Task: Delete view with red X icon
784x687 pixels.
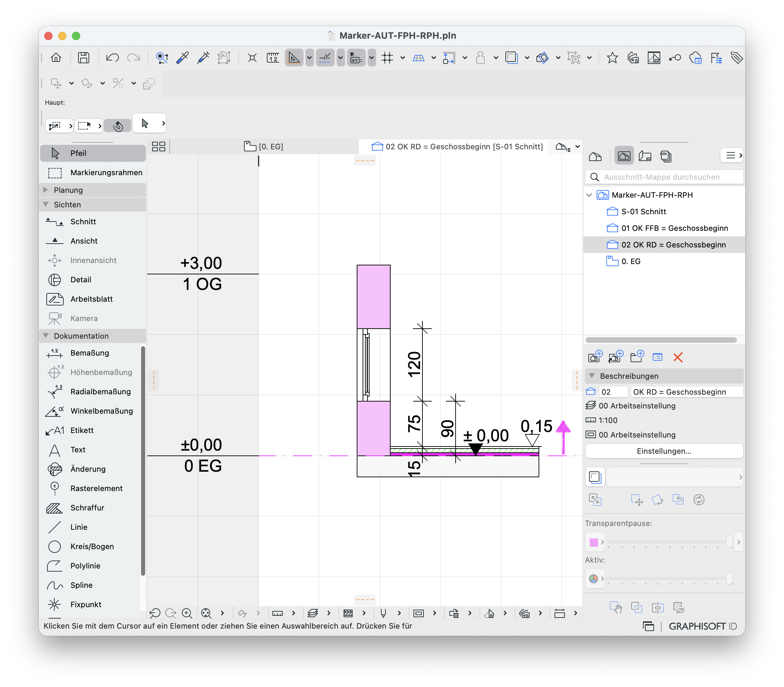Action: [x=678, y=357]
